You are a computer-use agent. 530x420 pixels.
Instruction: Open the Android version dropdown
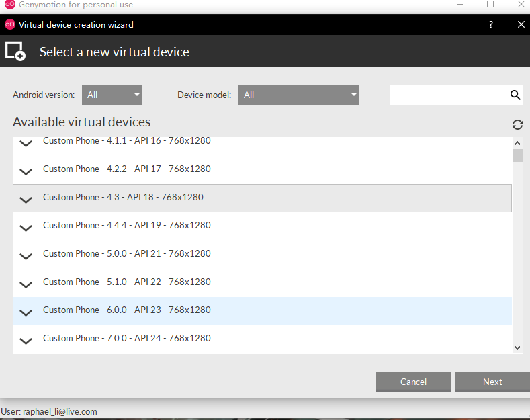(x=112, y=95)
